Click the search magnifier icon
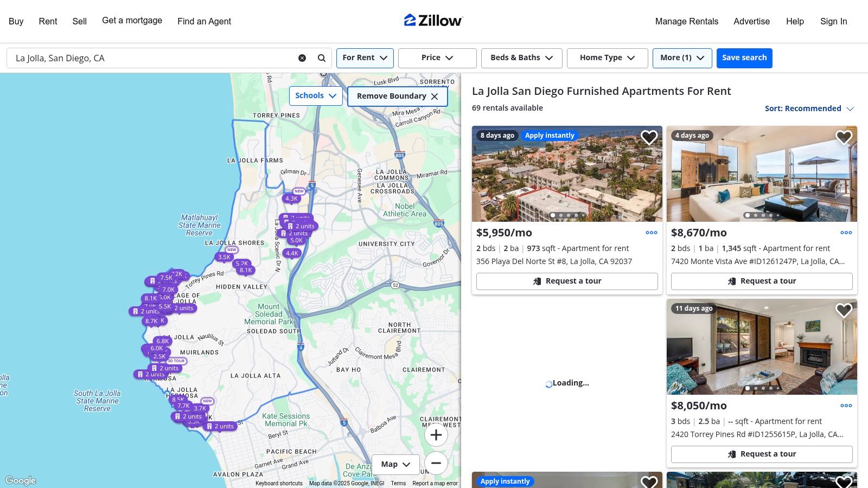The image size is (868, 488). (322, 58)
